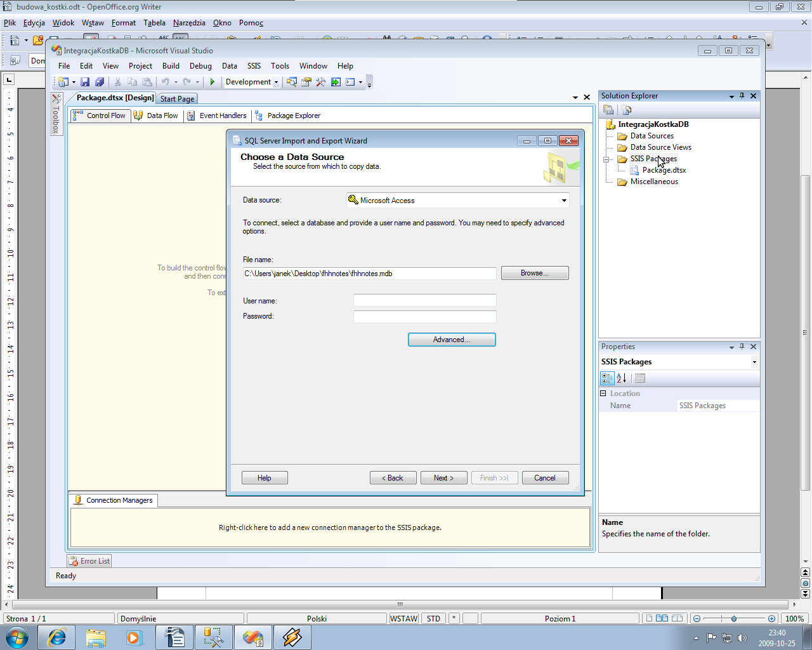812x650 pixels.
Task: Click the Help button in the wizard
Action: pos(265,478)
